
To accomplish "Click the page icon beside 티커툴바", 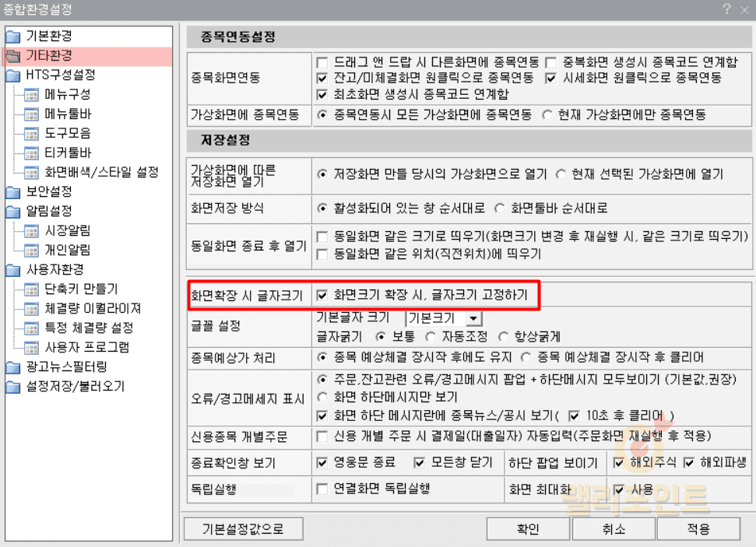I will click(x=32, y=153).
